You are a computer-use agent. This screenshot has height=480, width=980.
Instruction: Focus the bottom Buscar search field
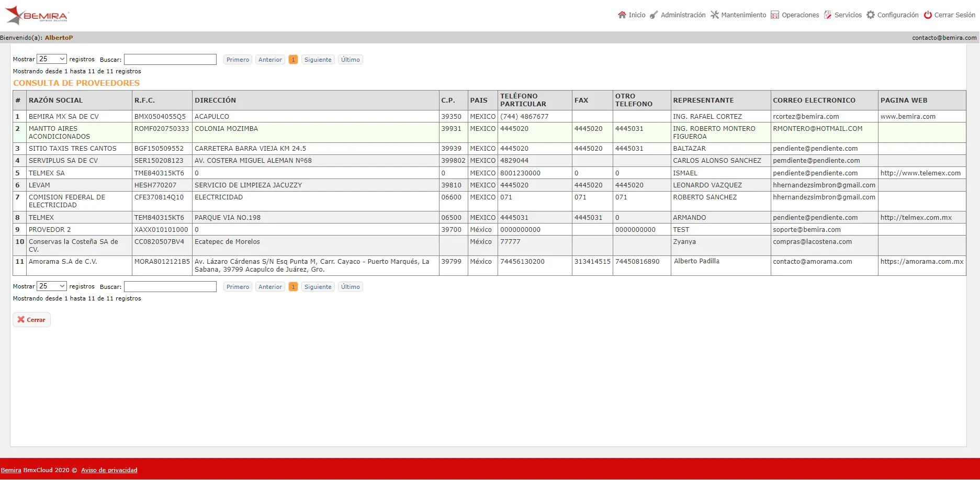(x=170, y=287)
